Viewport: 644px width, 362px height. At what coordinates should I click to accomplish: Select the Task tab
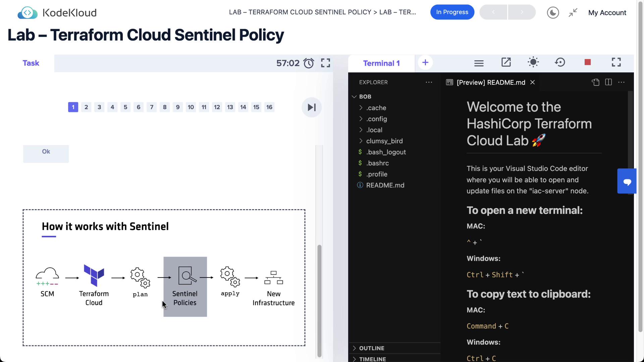coord(31,63)
